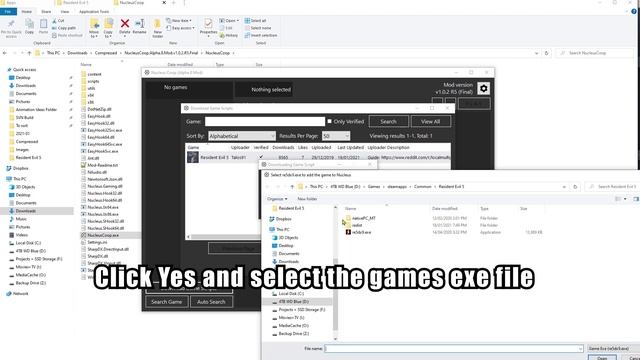Switch to the Application Tools tab
The width and height of the screenshot is (640, 360).
point(94,11)
